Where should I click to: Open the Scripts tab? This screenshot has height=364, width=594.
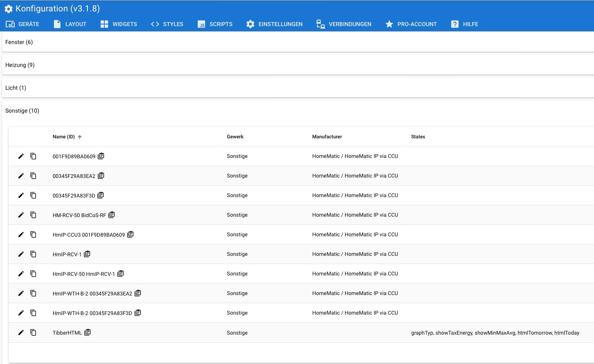point(215,24)
